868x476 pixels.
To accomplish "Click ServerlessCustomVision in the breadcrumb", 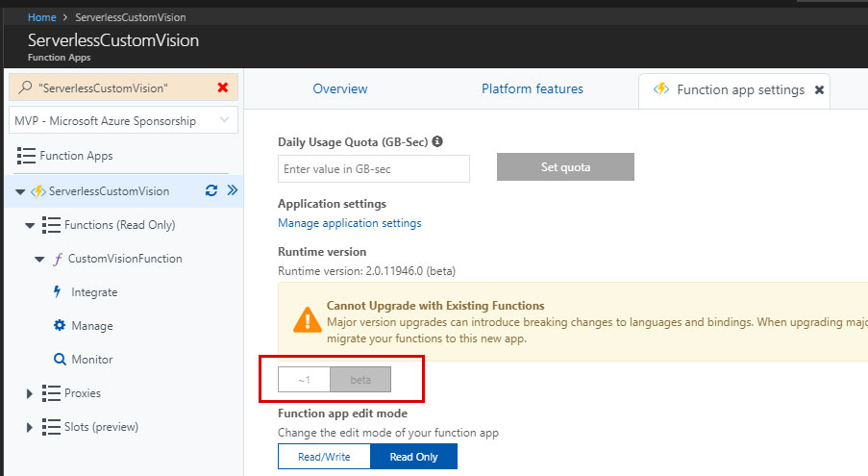I will tap(131, 17).
